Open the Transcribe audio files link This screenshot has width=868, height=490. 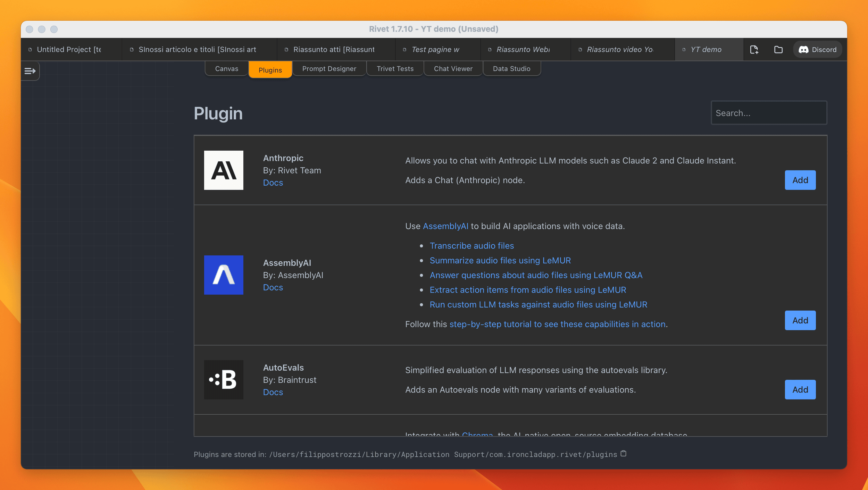tap(471, 246)
